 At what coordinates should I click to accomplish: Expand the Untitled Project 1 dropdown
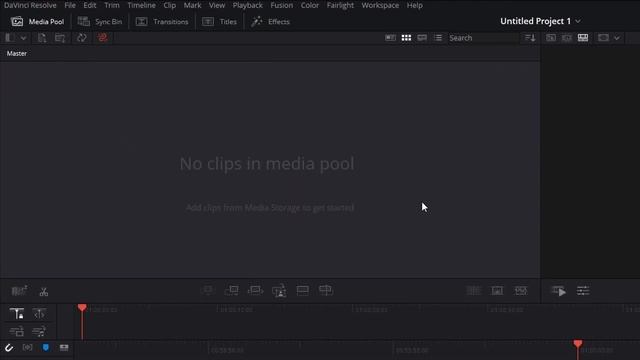(578, 21)
